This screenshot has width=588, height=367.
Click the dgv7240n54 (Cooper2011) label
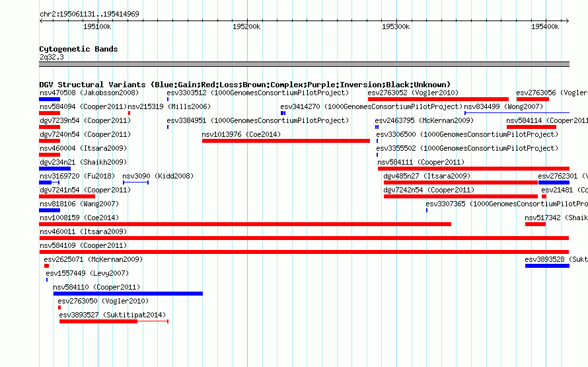[x=85, y=134]
